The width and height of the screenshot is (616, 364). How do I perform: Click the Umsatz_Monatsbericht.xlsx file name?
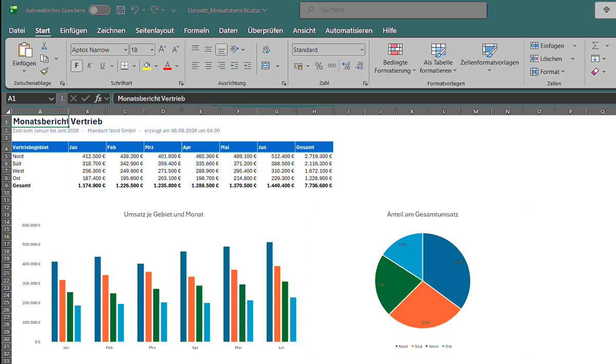click(x=224, y=10)
